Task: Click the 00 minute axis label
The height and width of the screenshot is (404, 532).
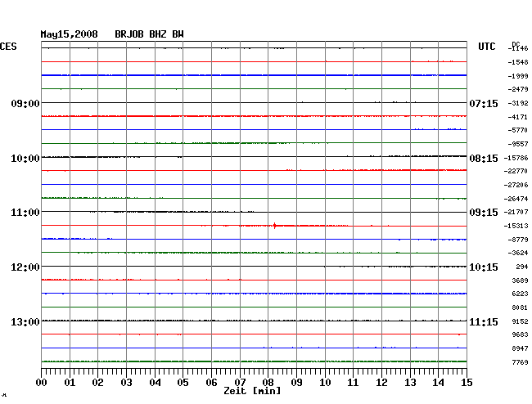Action: 41,383
